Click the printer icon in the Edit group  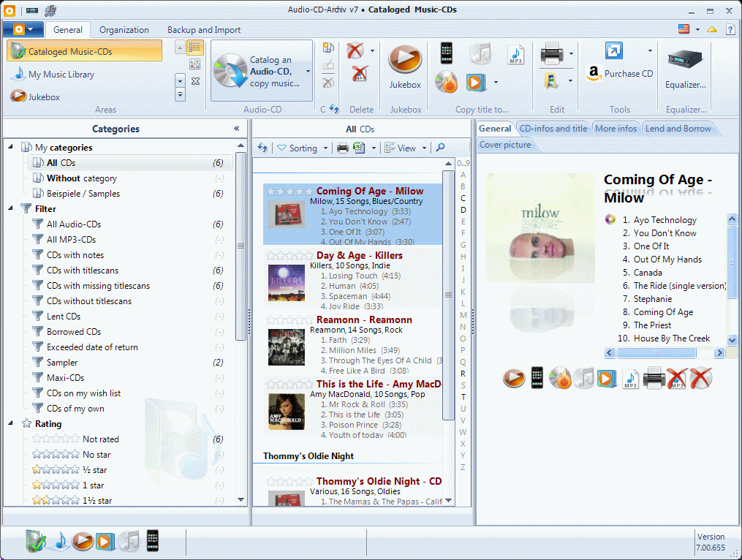pyautogui.click(x=552, y=53)
